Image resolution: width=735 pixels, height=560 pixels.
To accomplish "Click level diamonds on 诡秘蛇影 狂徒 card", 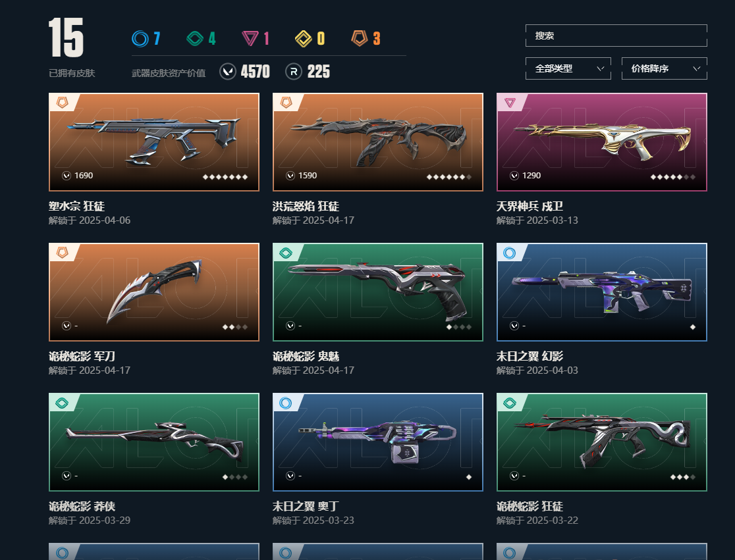I will pos(683,477).
